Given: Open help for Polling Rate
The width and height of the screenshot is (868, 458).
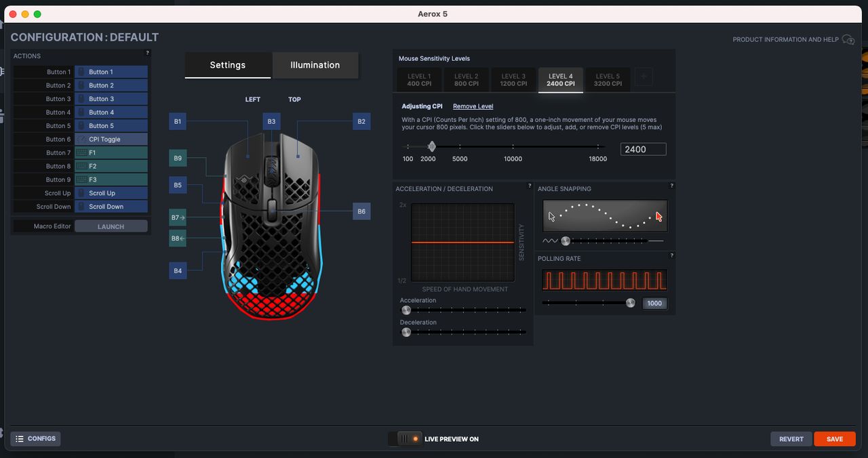Looking at the screenshot, I should click(672, 255).
